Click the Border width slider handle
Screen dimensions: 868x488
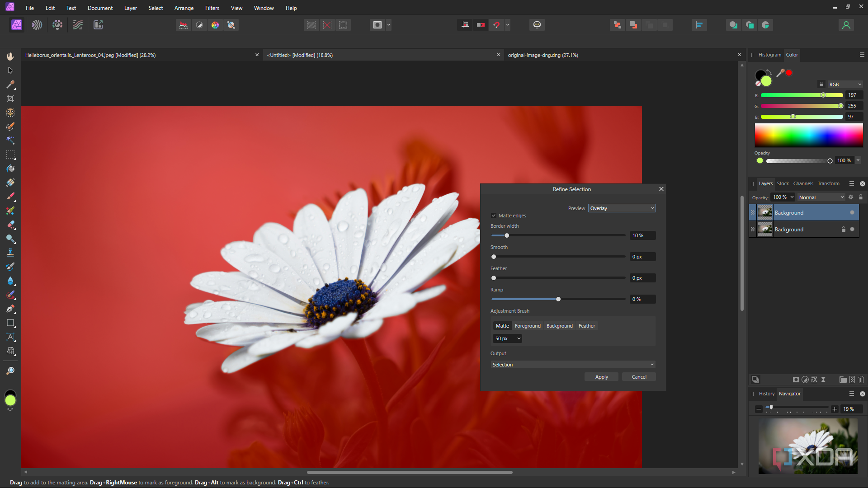coord(507,235)
